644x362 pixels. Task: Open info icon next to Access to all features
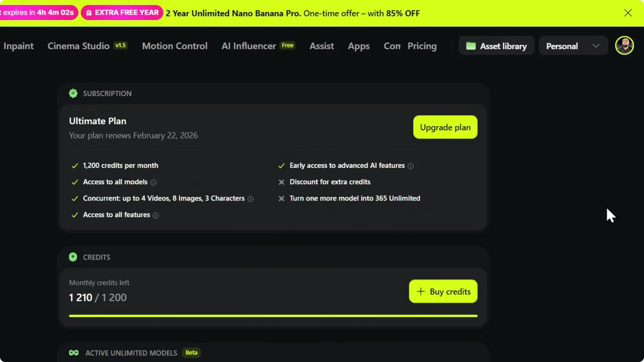click(x=156, y=216)
